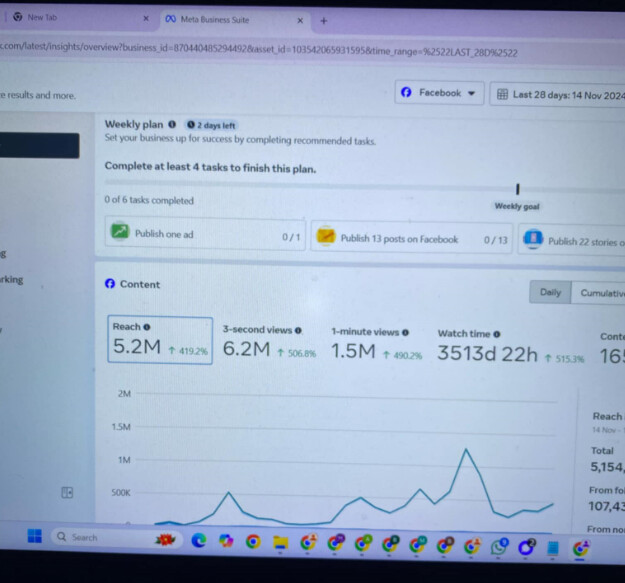Click the 1.5M y-axis label
Screen dimensions: 625x583
click(x=121, y=426)
